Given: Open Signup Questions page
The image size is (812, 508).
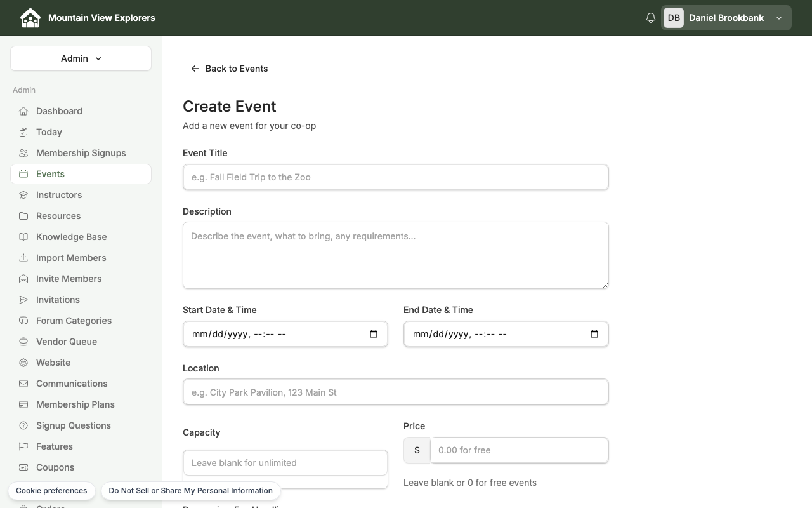Looking at the screenshot, I should click(81, 425).
